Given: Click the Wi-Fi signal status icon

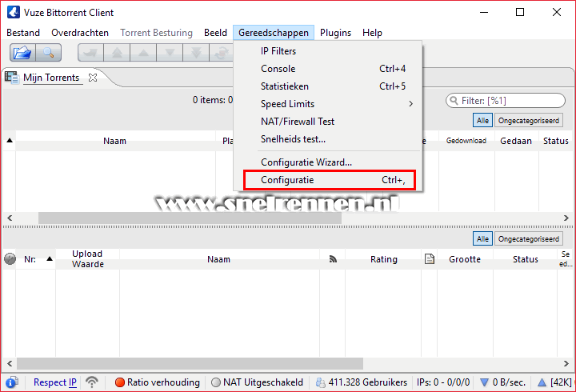Looking at the screenshot, I should [92, 382].
